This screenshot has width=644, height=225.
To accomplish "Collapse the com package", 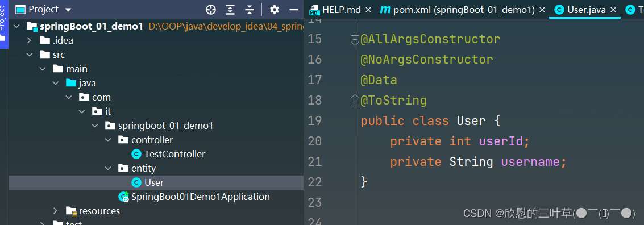I will tap(69, 97).
